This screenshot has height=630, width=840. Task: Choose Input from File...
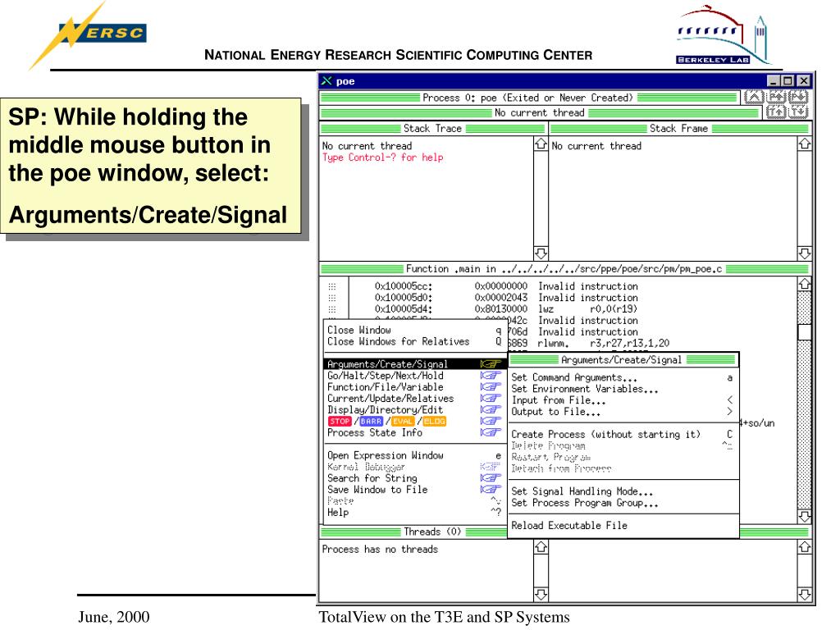coord(623,400)
